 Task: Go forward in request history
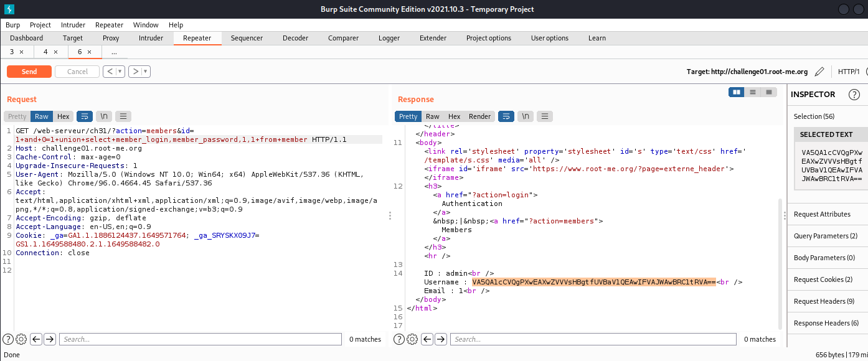coord(135,72)
